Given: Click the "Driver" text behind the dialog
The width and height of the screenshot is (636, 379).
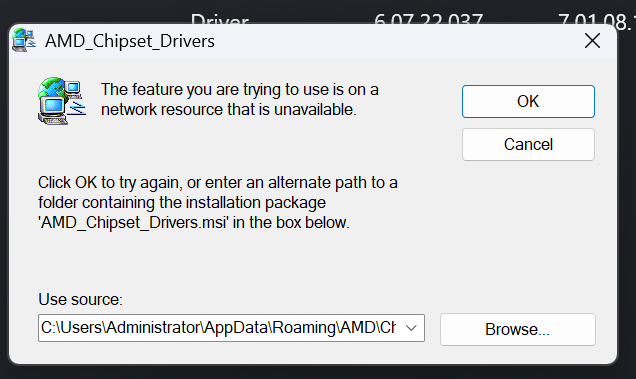Looking at the screenshot, I should point(219,19).
